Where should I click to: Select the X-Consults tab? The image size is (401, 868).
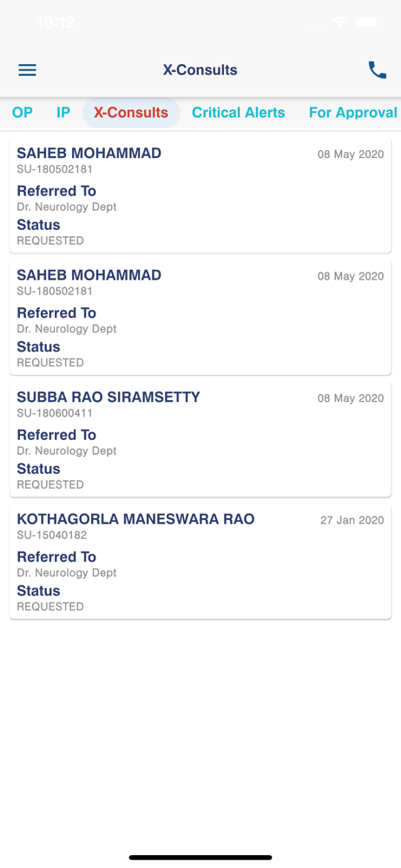point(131,112)
